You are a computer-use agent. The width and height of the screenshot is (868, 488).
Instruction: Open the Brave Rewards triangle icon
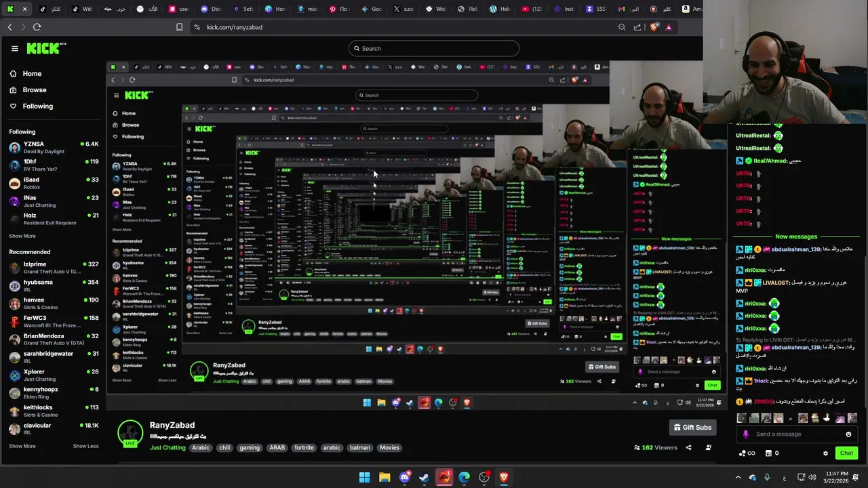669,27
